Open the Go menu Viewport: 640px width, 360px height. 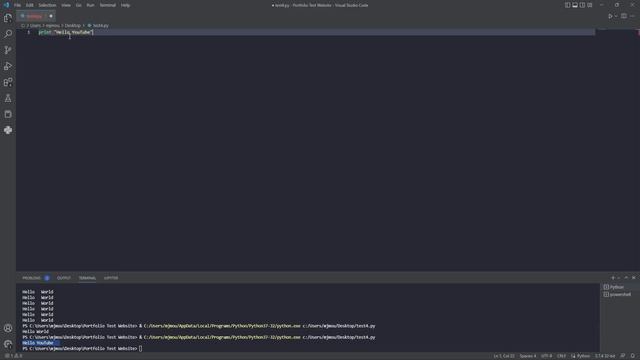(78, 5)
